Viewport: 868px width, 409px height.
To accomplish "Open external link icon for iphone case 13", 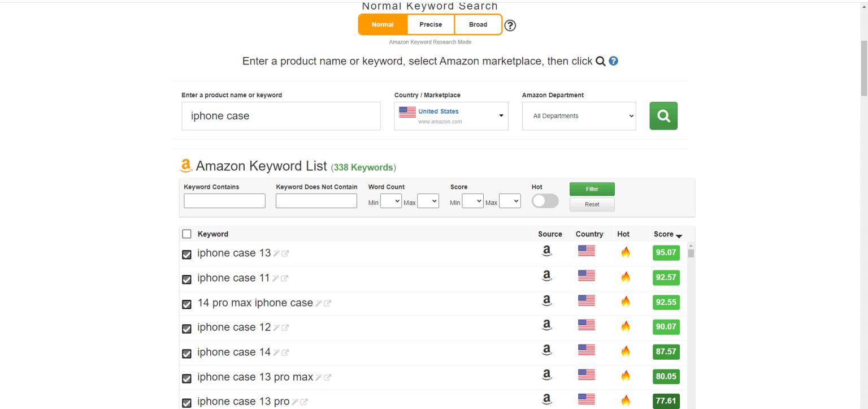I will click(x=285, y=253).
